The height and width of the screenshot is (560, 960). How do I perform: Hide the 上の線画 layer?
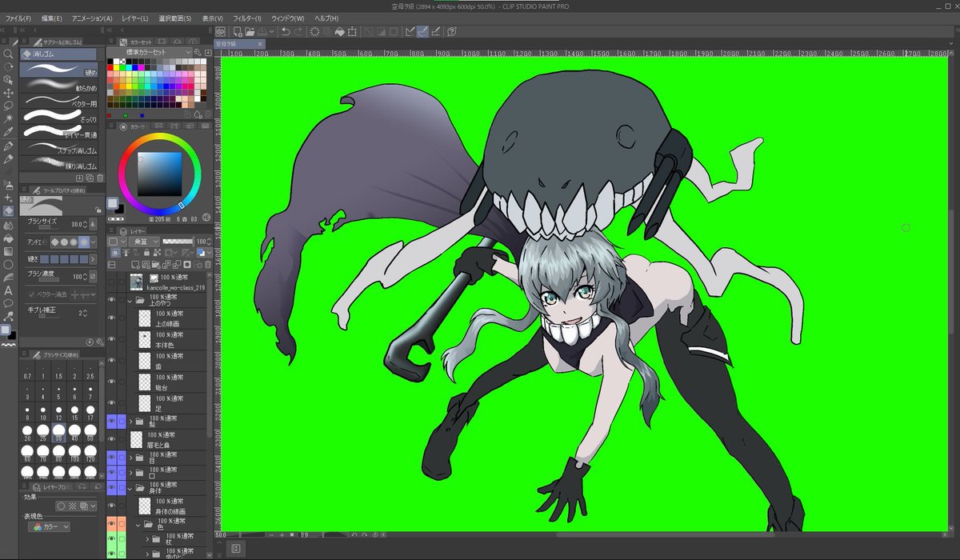click(x=111, y=318)
